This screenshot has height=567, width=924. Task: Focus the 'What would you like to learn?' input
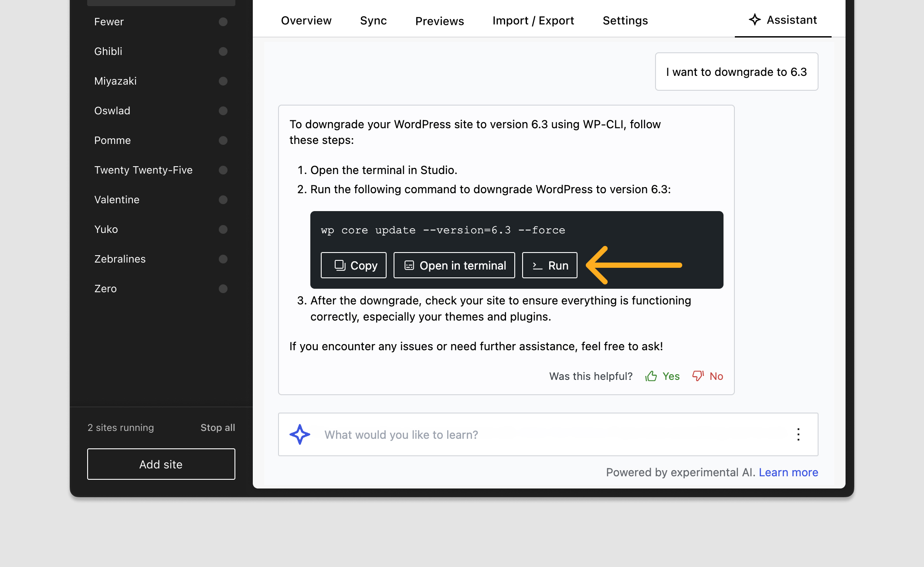[x=548, y=434]
